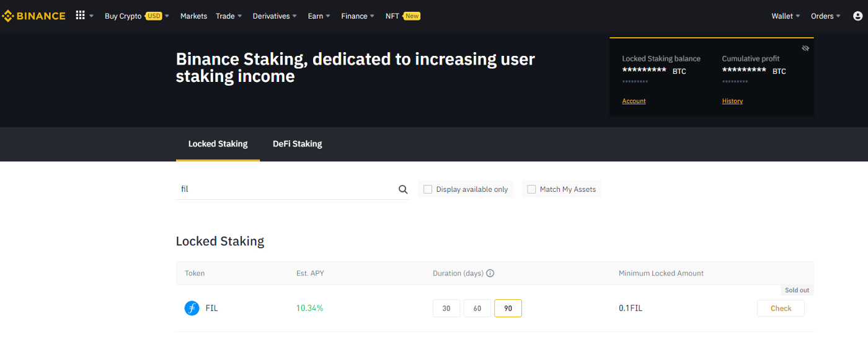Screen dimensions: 868x339
Task: Click the search field containing fil
Action: (x=293, y=189)
